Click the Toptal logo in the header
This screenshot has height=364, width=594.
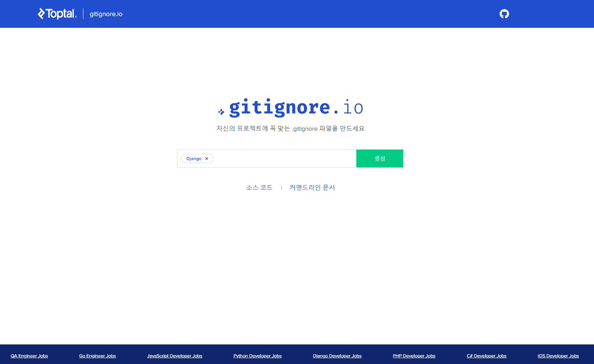point(57,14)
